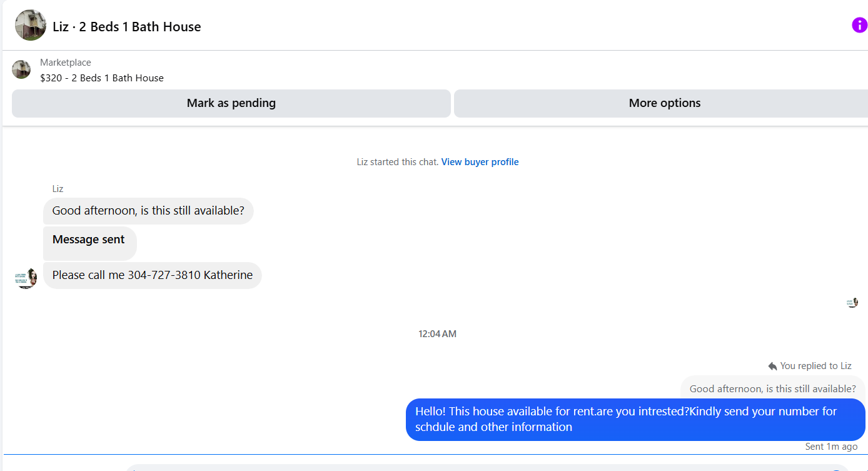Image resolution: width=868 pixels, height=471 pixels.
Task: Click the reply arrow icon near 'You replied to Liz'
Action: point(772,366)
